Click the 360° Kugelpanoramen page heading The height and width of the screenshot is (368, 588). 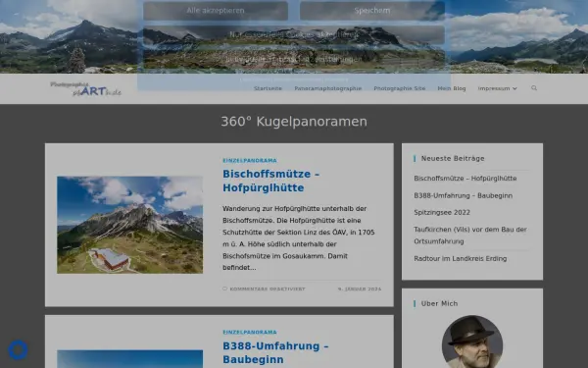coord(294,122)
